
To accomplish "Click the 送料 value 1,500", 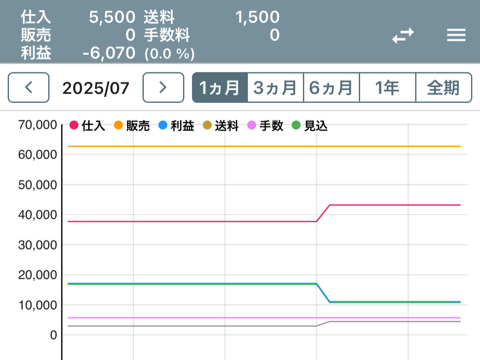I will click(257, 17).
